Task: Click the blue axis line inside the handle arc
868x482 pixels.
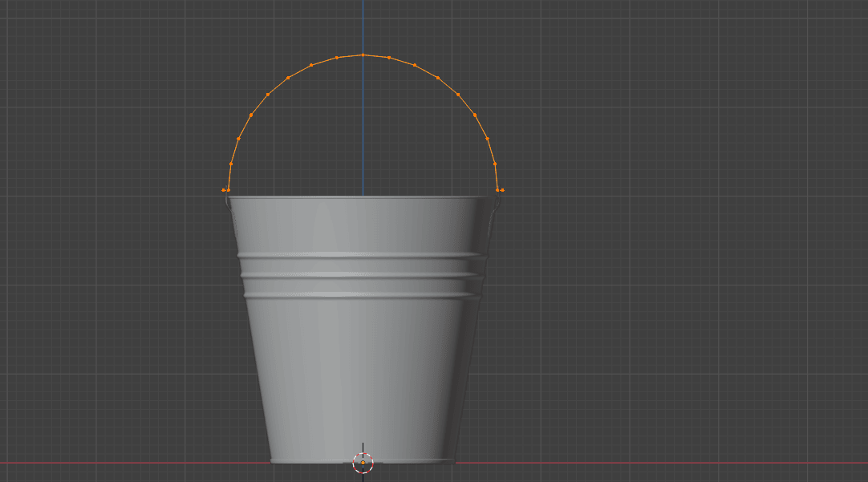Action: (x=363, y=128)
